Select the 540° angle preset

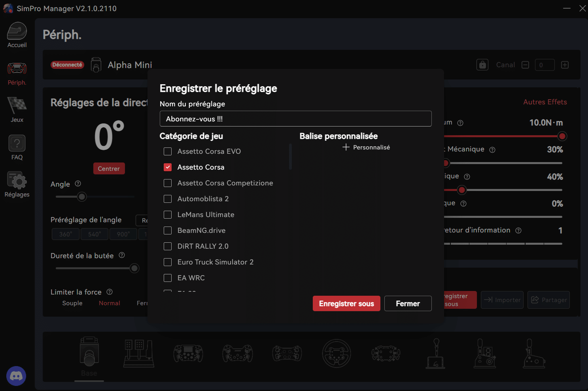tap(95, 234)
